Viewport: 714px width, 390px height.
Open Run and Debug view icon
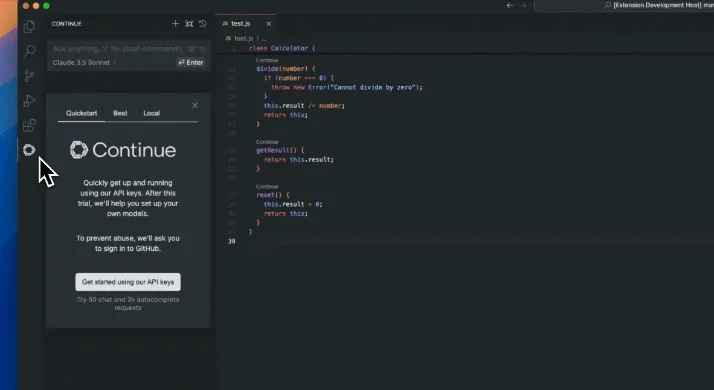[x=29, y=100]
